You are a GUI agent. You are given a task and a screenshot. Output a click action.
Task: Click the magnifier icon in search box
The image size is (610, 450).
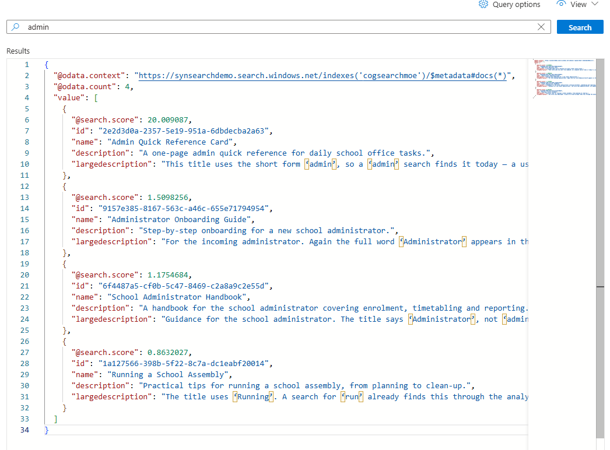coord(15,27)
